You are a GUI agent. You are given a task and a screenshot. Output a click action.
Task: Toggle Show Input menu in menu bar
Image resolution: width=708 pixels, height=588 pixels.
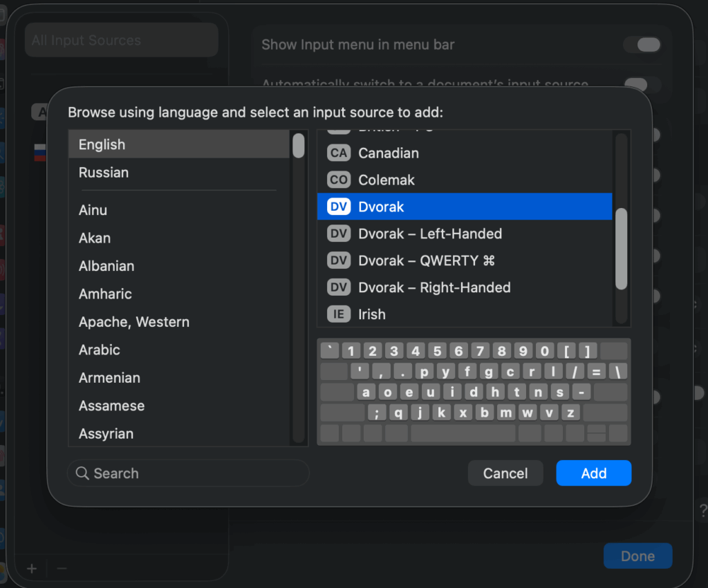tap(642, 45)
